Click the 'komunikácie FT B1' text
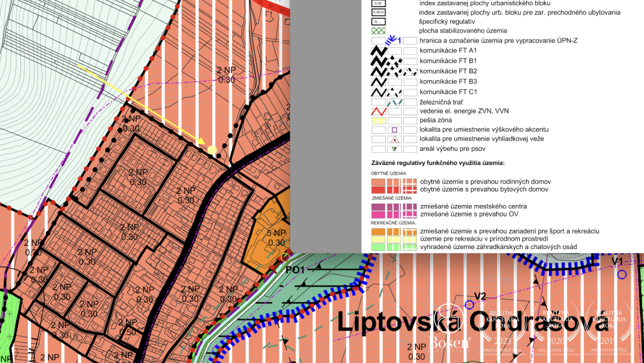Viewport: 644px width, 363px height. [448, 60]
